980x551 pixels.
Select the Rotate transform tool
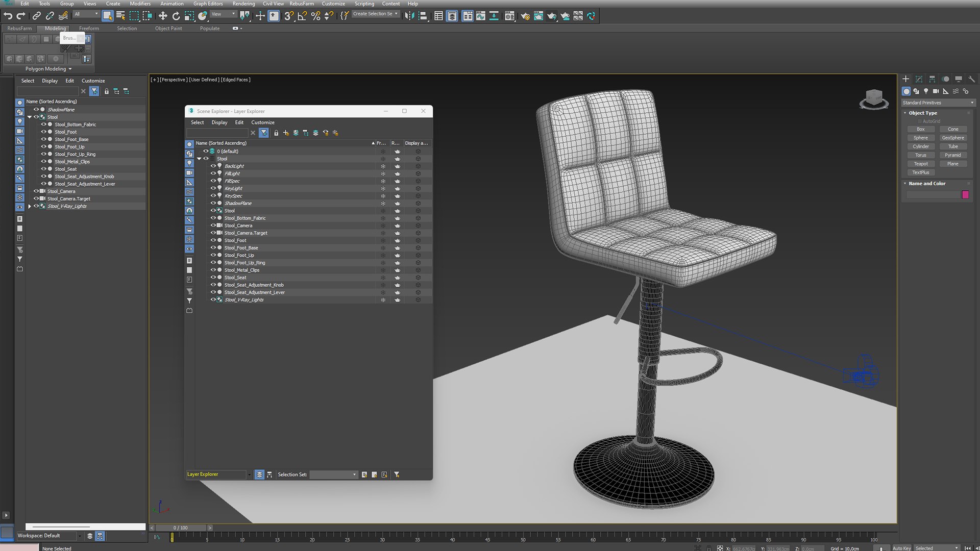pyautogui.click(x=176, y=16)
